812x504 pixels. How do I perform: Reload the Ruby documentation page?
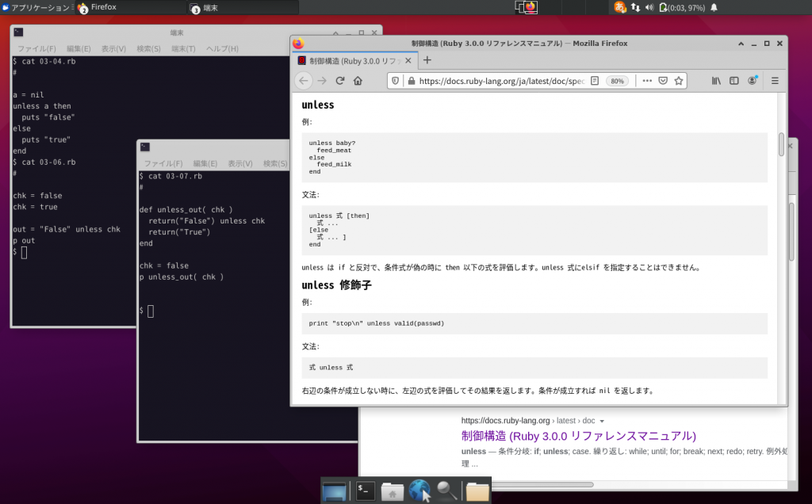(340, 80)
